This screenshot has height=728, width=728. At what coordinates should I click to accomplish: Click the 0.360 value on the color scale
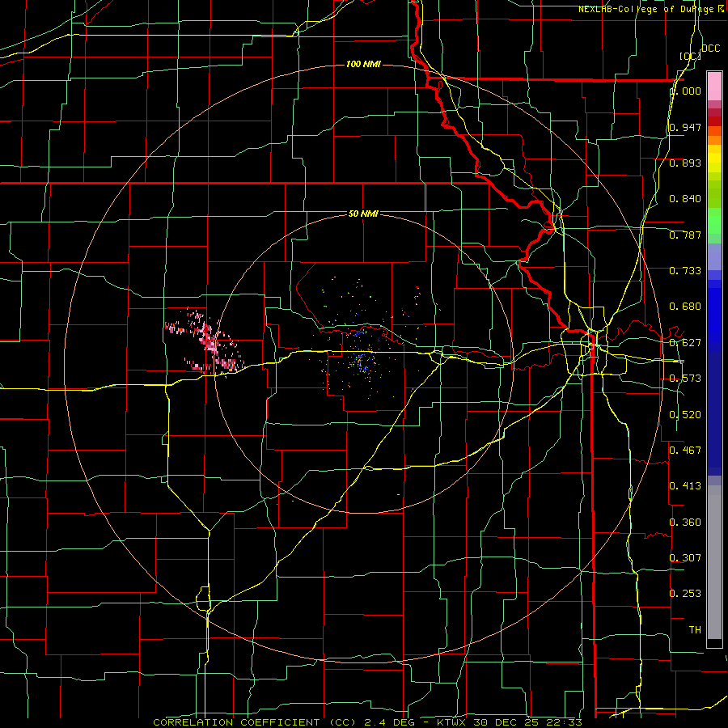685,523
